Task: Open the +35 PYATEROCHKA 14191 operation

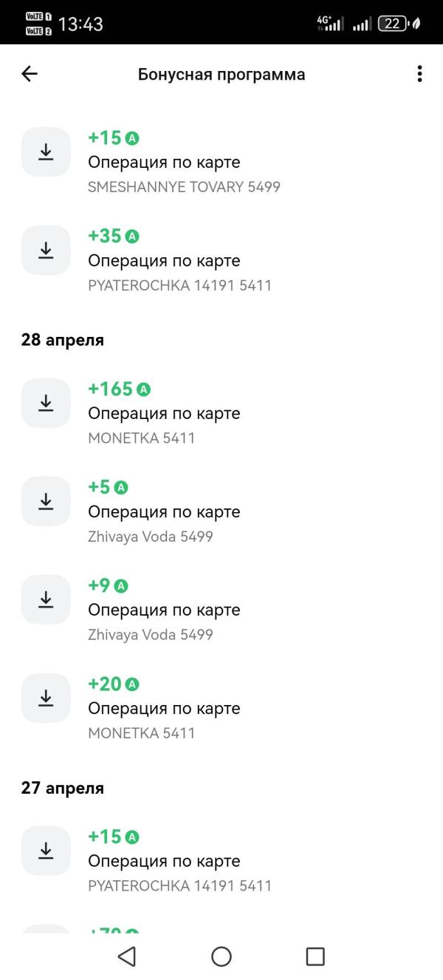Action: pyautogui.click(x=221, y=260)
